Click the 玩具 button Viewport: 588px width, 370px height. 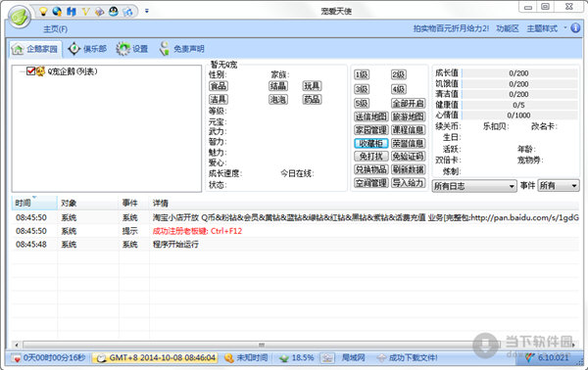coord(312,86)
